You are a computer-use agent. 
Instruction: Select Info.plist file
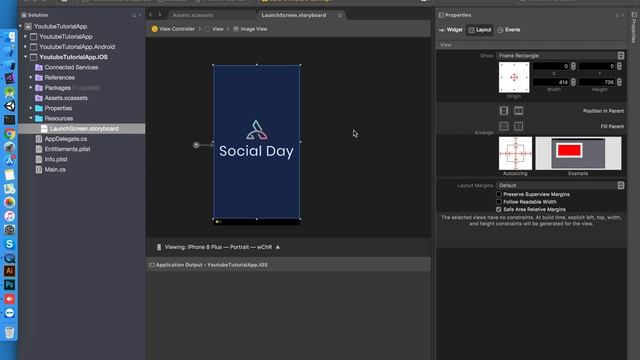coord(56,159)
